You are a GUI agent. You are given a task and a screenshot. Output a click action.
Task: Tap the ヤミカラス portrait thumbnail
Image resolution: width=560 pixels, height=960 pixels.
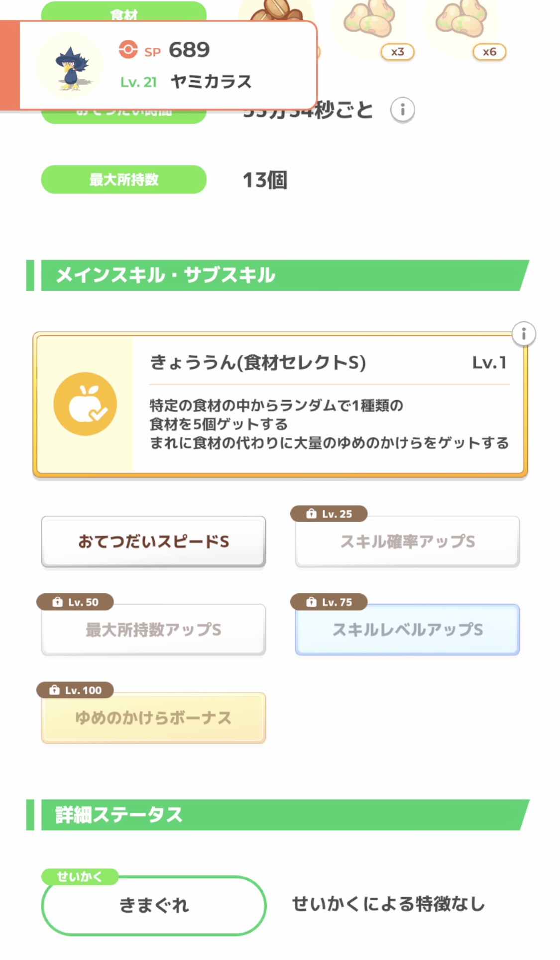coord(70,66)
